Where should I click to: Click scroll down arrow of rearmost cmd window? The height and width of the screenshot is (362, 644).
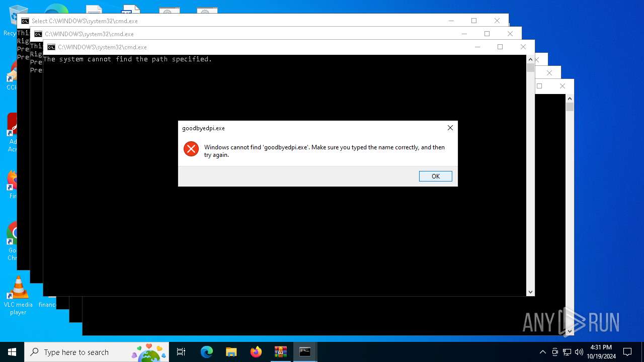(570, 331)
